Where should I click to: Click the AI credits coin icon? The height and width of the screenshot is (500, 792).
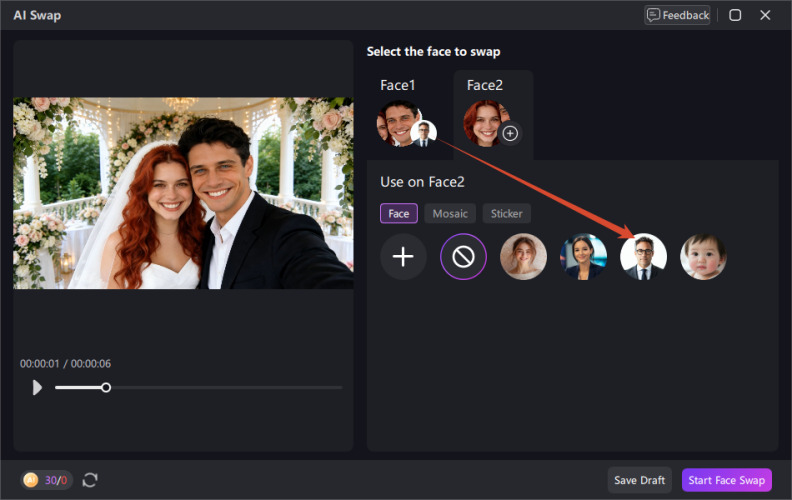pyautogui.click(x=31, y=480)
